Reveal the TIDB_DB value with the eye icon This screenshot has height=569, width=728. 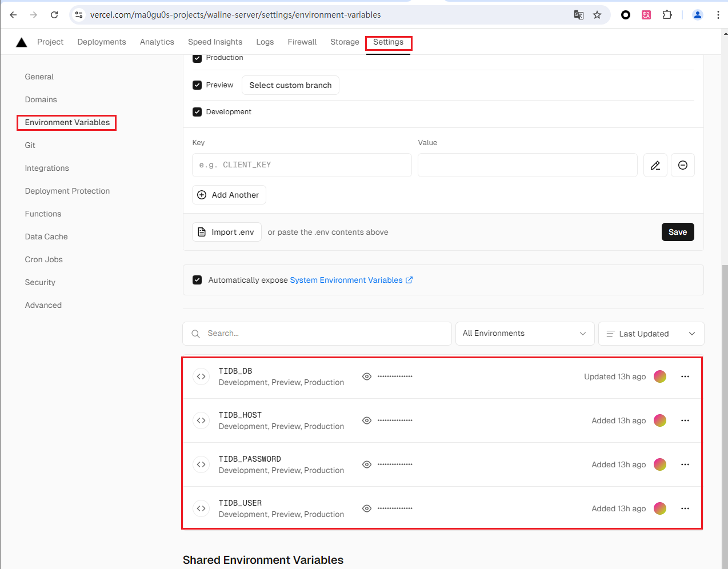click(x=367, y=376)
